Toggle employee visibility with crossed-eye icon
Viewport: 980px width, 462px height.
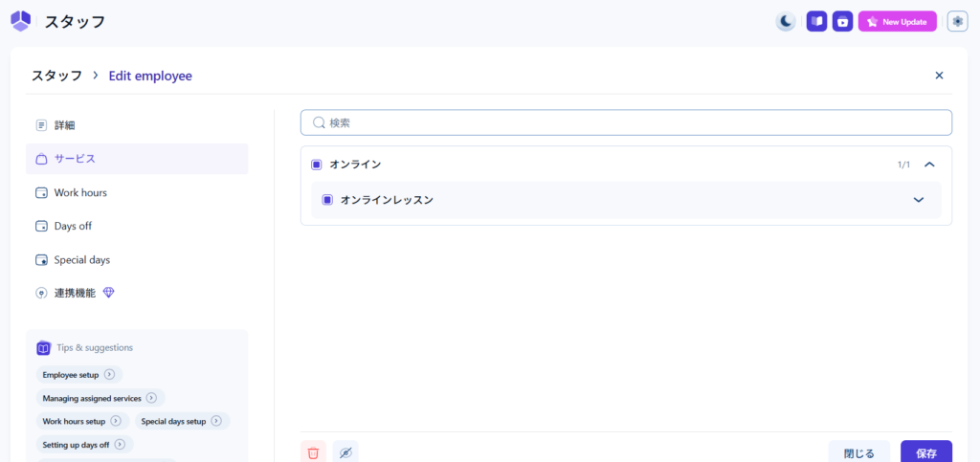345,452
